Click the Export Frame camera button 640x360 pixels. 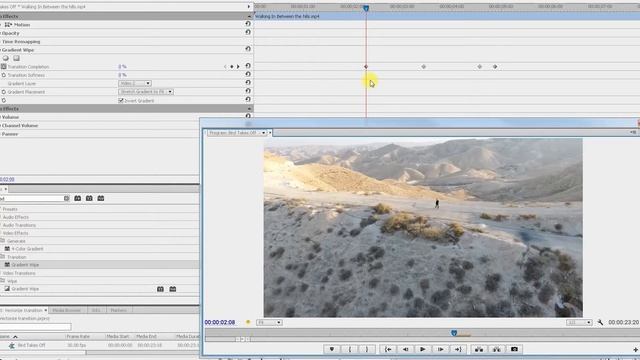coord(514,349)
